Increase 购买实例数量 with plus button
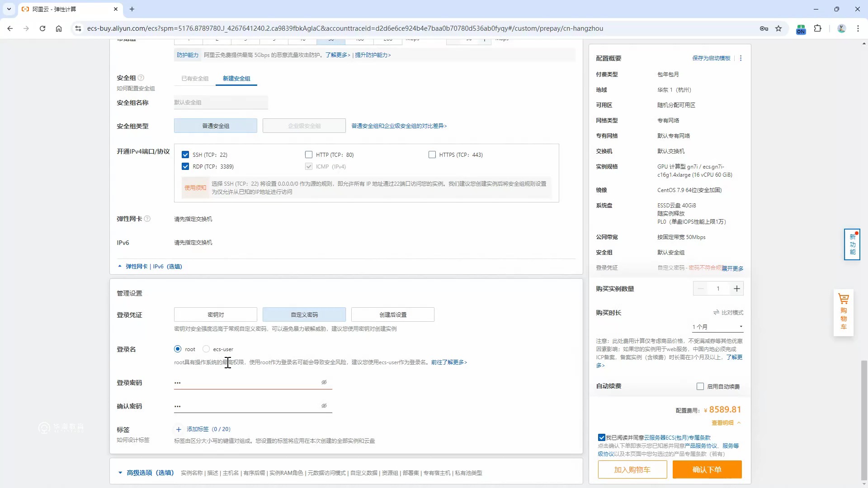The height and width of the screenshot is (488, 868). click(737, 289)
